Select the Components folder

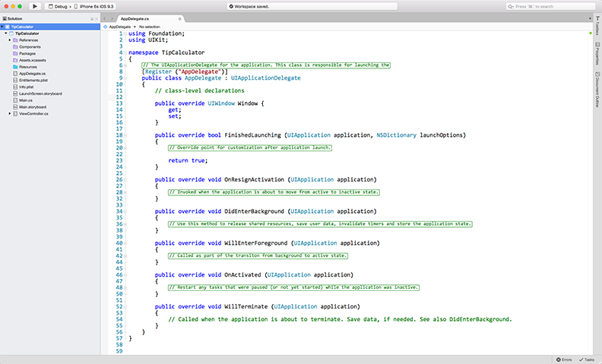(x=30, y=47)
